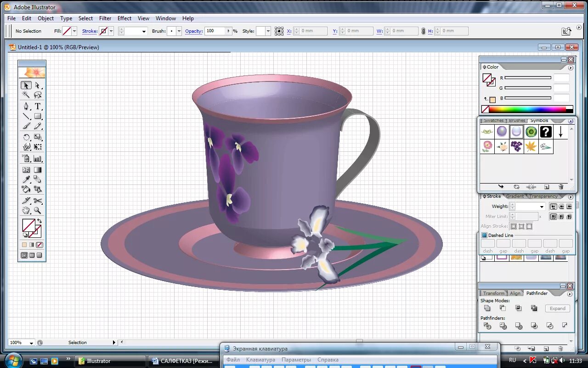Open the Opacity slider arrow
Screen dimensions: 588x368
(x=228, y=31)
